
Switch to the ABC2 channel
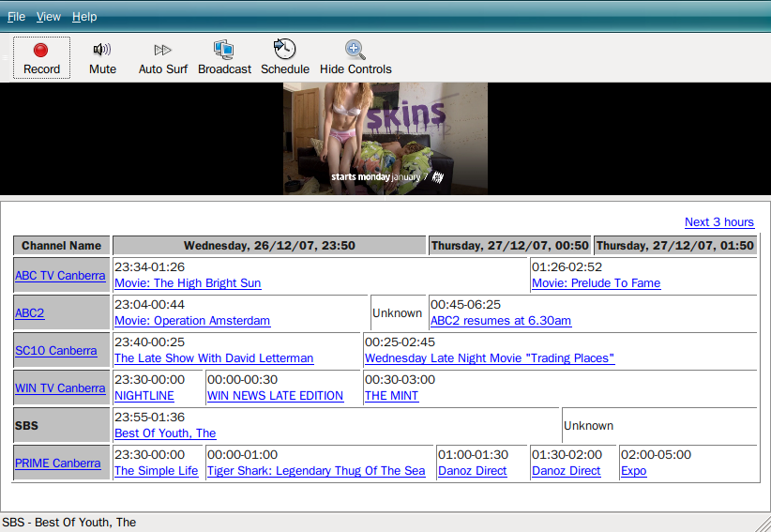click(x=29, y=313)
